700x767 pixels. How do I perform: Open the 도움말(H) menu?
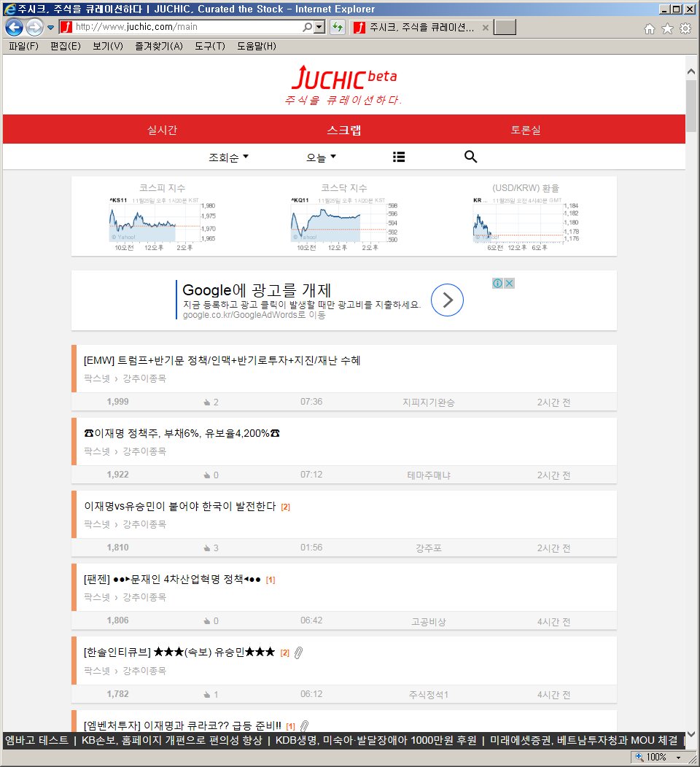(257, 46)
